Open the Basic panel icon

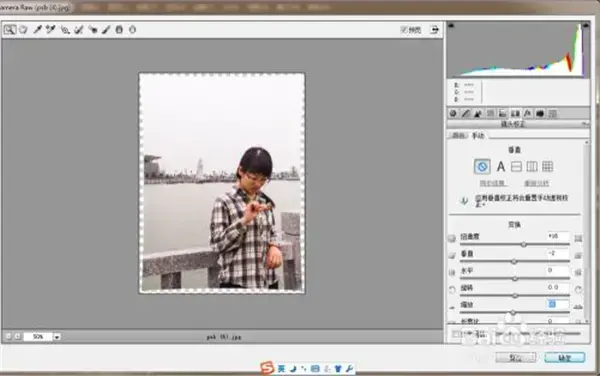(x=453, y=113)
